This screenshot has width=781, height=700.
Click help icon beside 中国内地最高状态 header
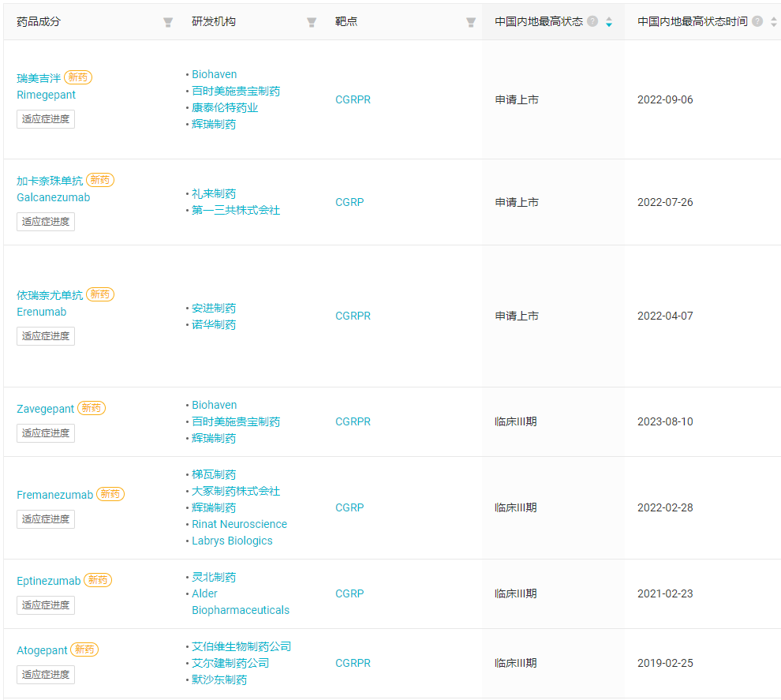point(592,21)
